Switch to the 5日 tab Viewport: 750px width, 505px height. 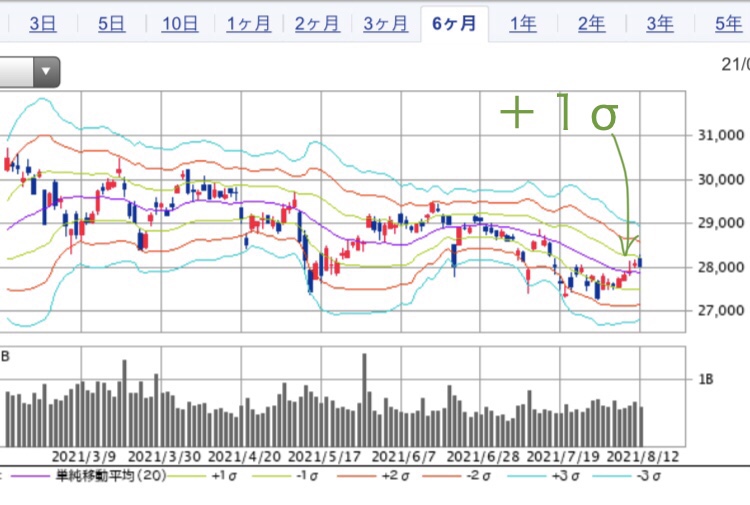[x=110, y=24]
